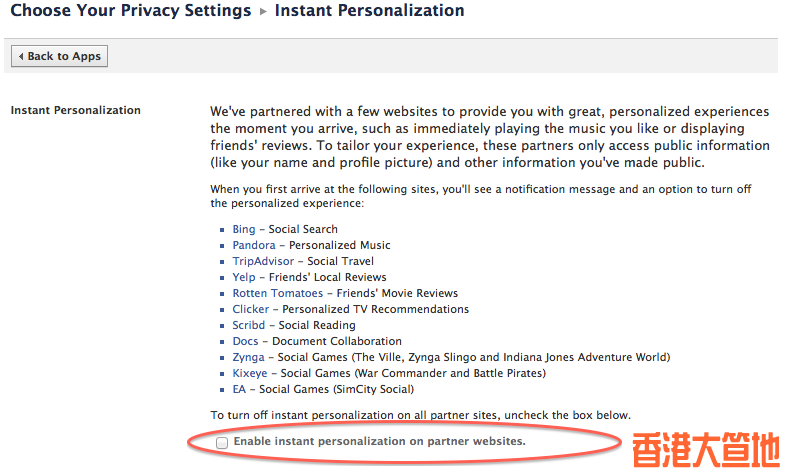This screenshot has height=474, width=786.
Task: Enable instant personalization checkbox
Action: click(222, 442)
